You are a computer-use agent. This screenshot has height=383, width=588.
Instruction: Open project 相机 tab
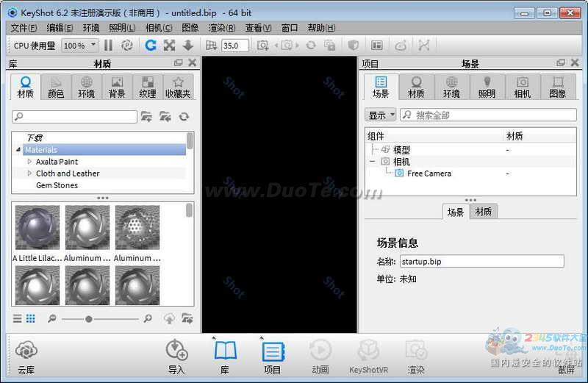(523, 87)
